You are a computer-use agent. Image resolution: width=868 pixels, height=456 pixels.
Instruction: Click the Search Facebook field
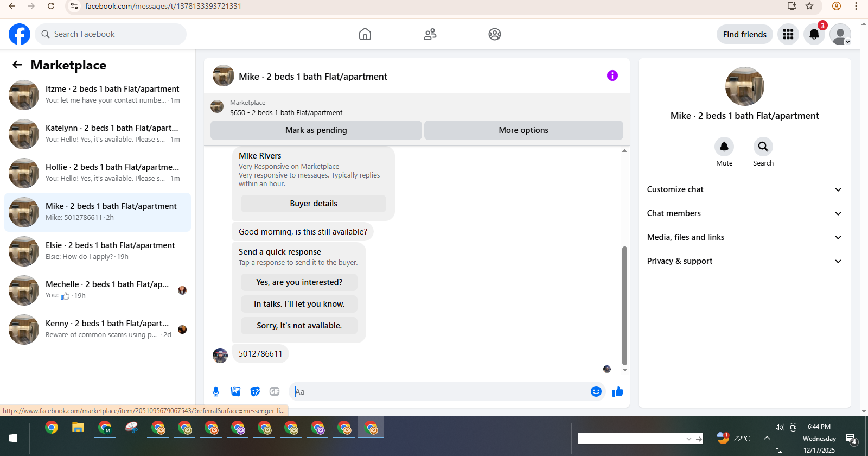pyautogui.click(x=111, y=34)
